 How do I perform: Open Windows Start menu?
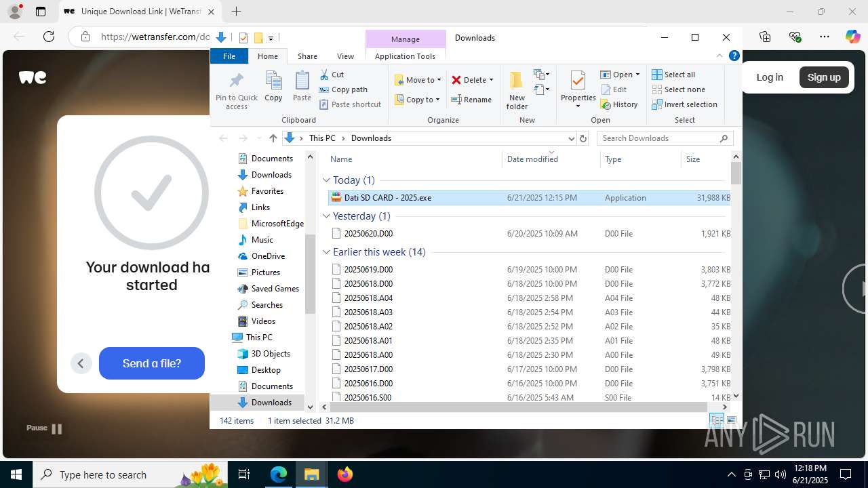pos(16,474)
